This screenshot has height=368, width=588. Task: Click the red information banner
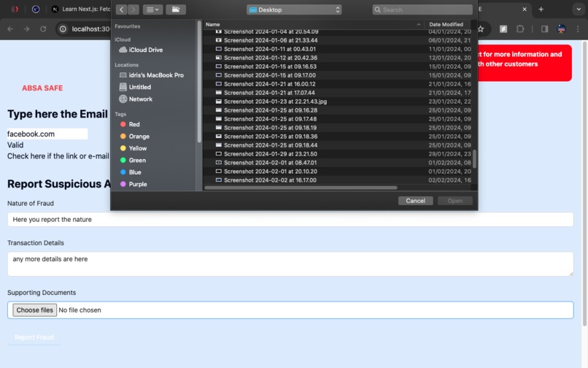pos(525,63)
